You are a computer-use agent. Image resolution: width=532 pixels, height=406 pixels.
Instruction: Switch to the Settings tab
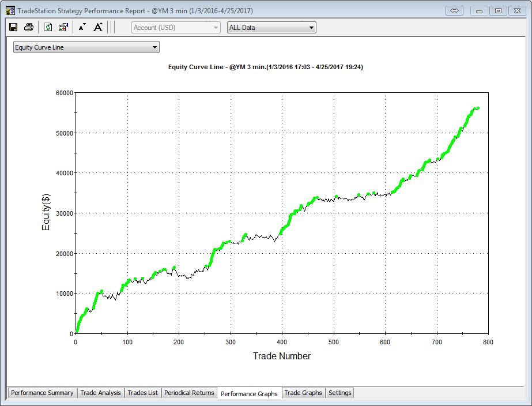tap(339, 393)
